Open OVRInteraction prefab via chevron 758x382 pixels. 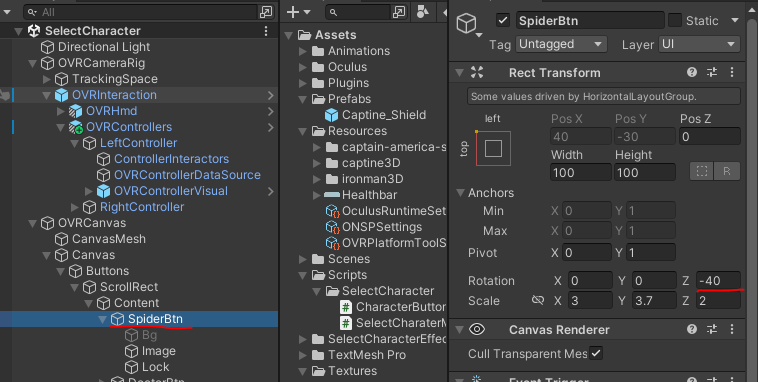coord(271,95)
